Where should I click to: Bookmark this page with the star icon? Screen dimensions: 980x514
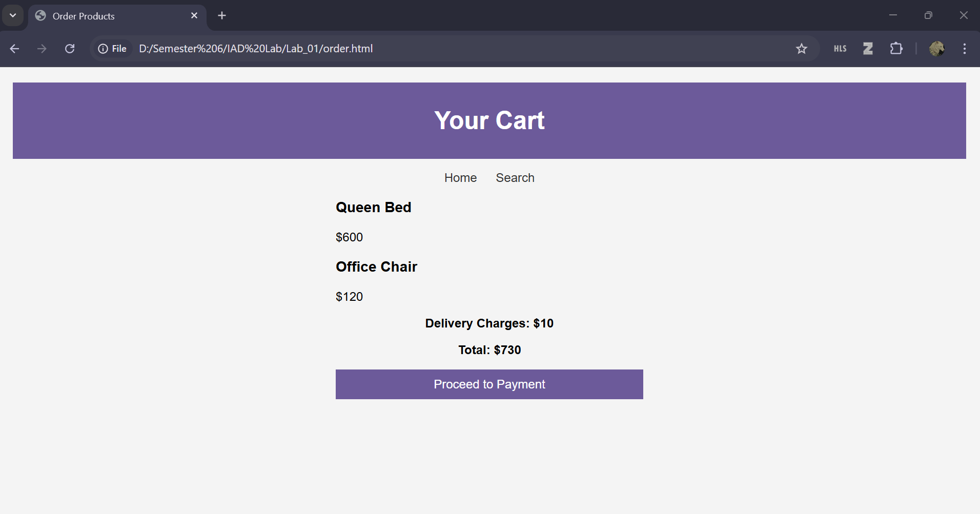pyautogui.click(x=801, y=49)
